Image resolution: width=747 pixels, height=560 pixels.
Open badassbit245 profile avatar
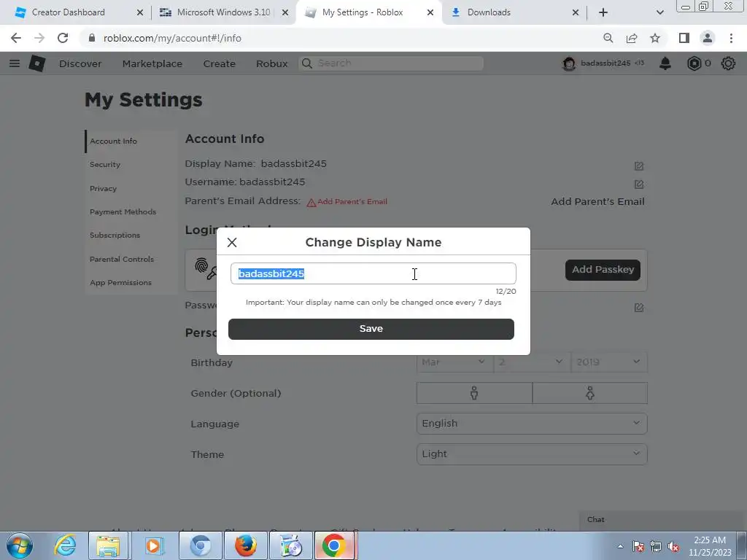(569, 63)
